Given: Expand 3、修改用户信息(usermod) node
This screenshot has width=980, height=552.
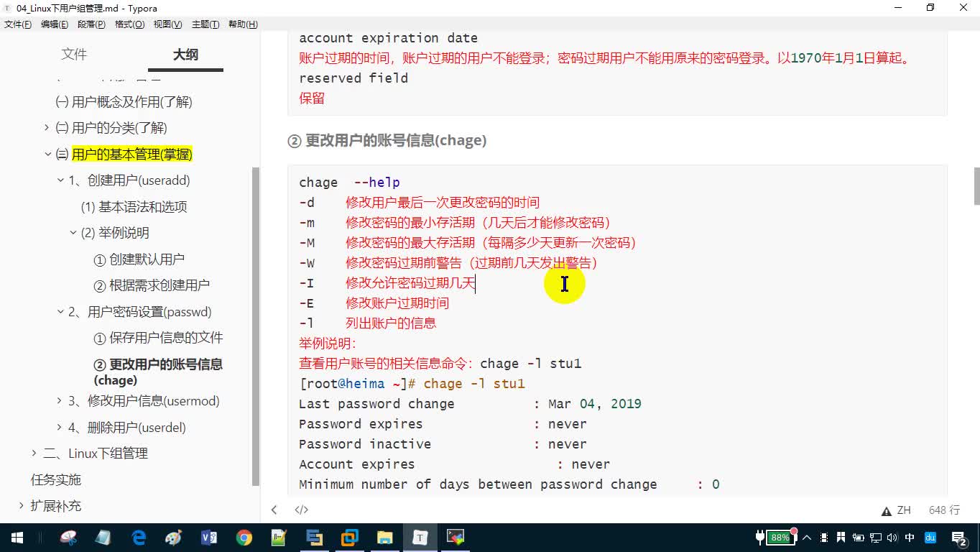Looking at the screenshot, I should (60, 401).
